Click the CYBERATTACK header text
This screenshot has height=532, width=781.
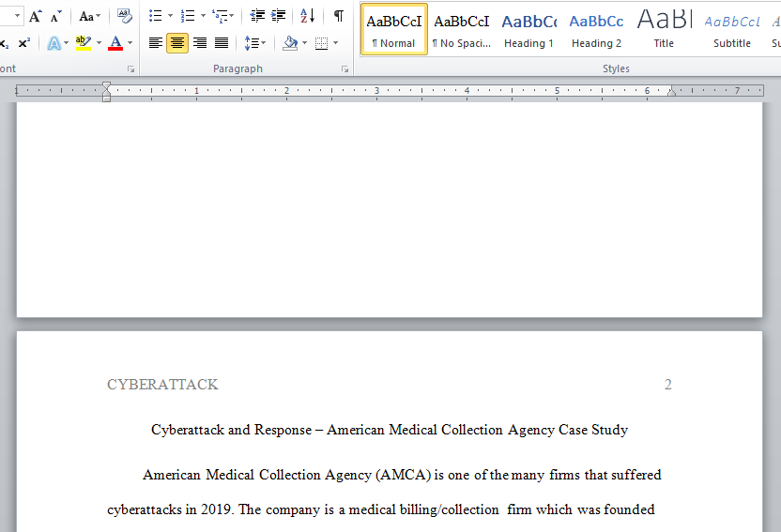[x=162, y=385]
